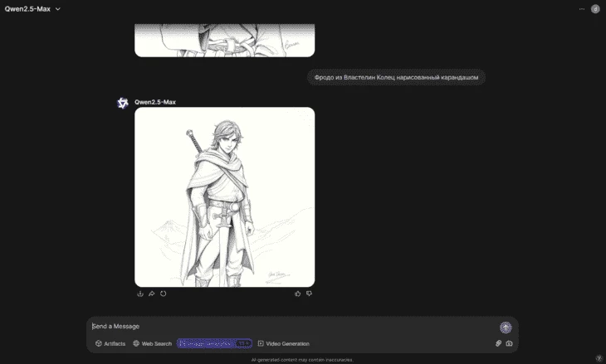Image resolution: width=606 pixels, height=364 pixels.
Task: Regenerate the image response
Action: point(163,294)
